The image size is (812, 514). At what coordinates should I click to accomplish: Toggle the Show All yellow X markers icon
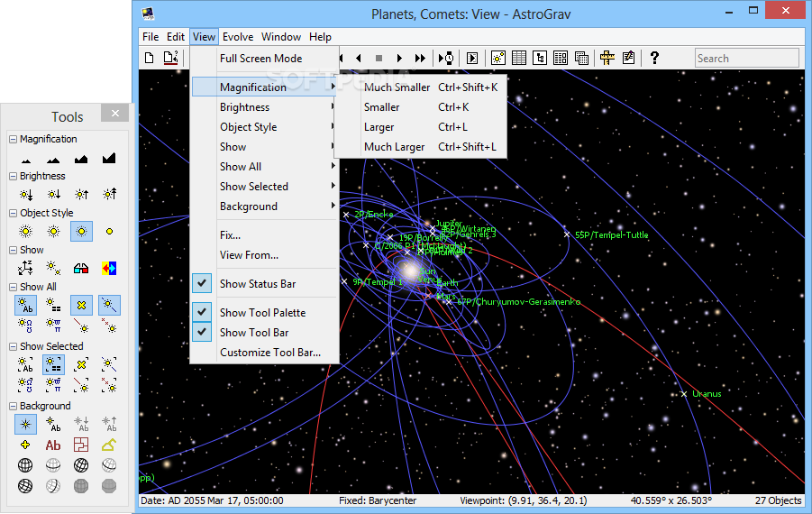click(x=81, y=305)
